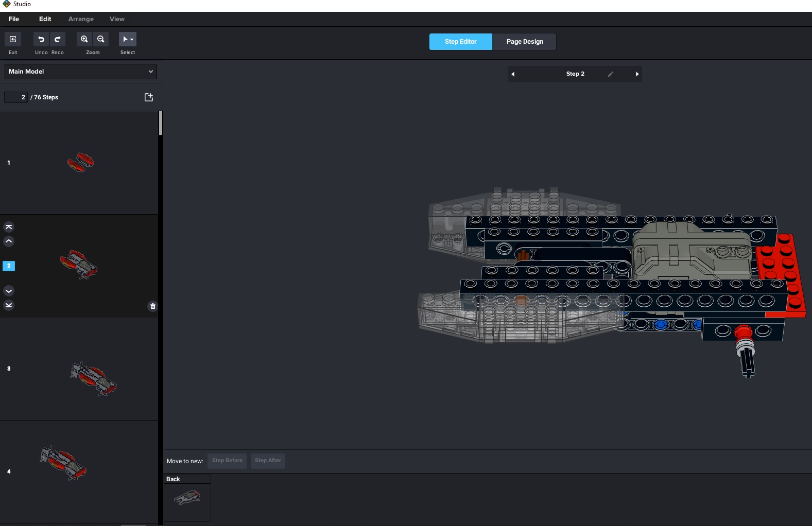Click the gray motor piece in model
Image resolution: width=812 pixels, height=526 pixels.
pyautogui.click(x=693, y=251)
